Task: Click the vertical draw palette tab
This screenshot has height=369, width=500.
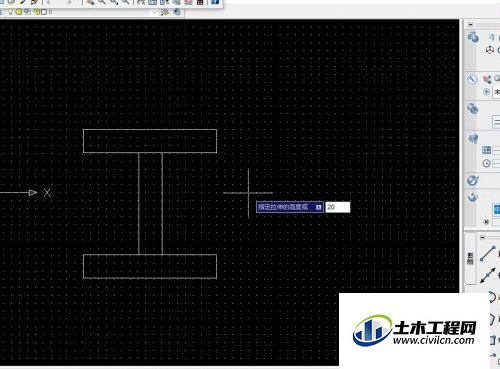Action: pyautogui.click(x=470, y=259)
